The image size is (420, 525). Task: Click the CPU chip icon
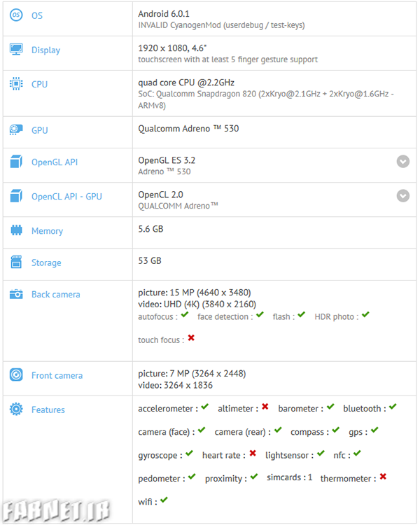(16, 84)
